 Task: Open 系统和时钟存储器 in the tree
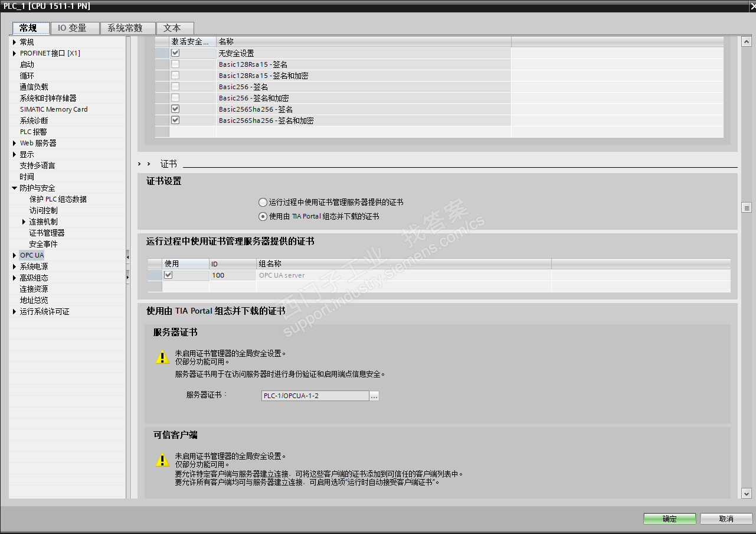click(x=48, y=98)
